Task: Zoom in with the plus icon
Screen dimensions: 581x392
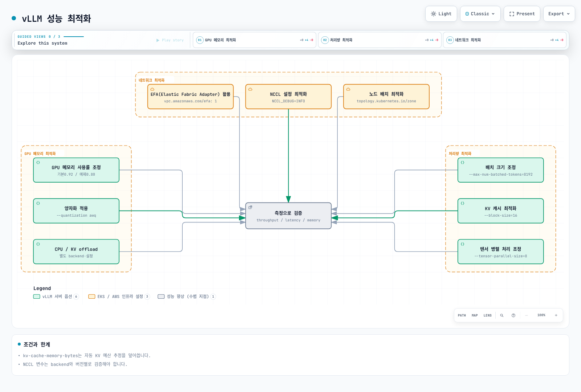Action: click(x=556, y=315)
